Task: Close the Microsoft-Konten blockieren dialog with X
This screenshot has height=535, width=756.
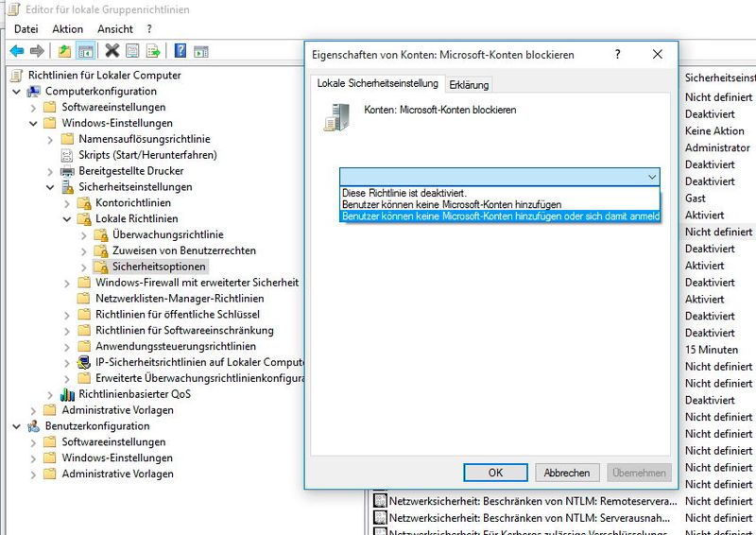Action: pos(657,54)
